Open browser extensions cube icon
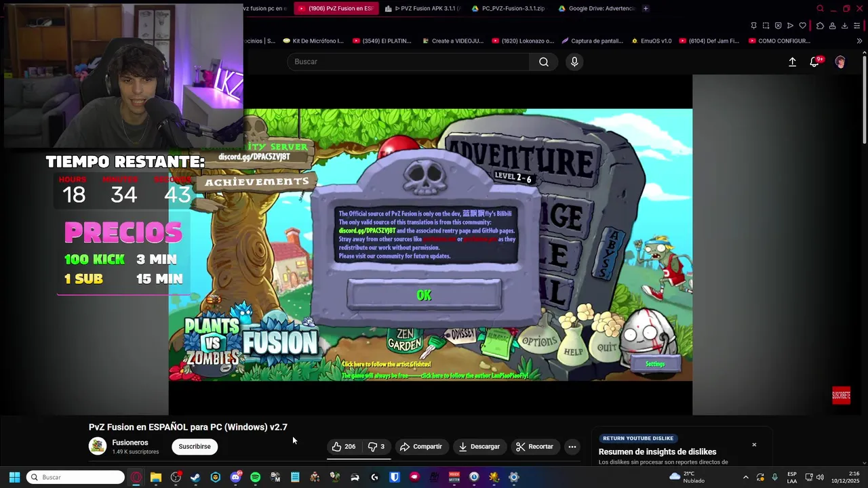 [820, 26]
